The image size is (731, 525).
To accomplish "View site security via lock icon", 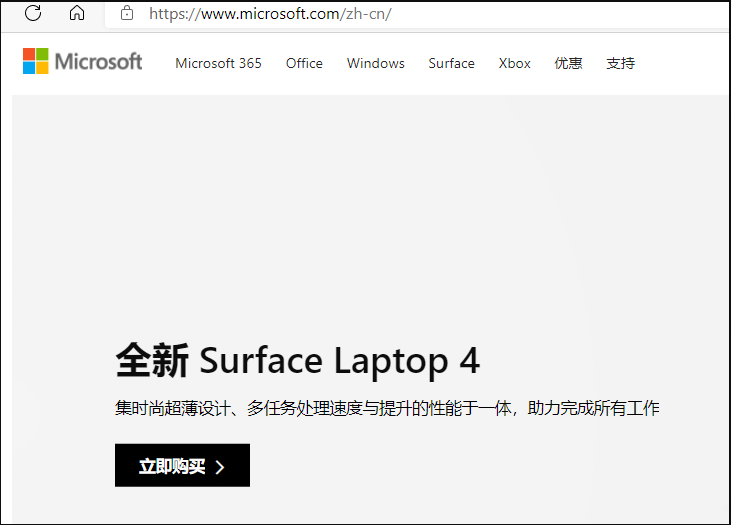I will [126, 13].
